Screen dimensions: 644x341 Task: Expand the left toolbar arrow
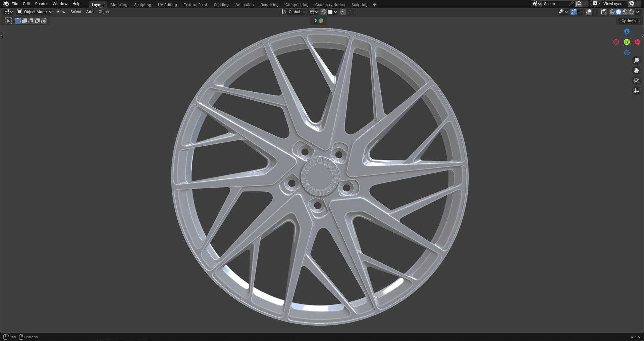tap(1, 36)
